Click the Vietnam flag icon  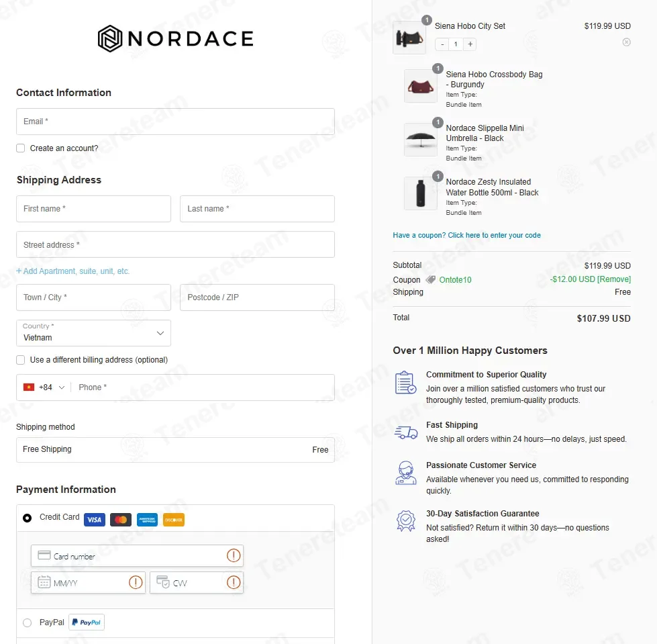pyautogui.click(x=28, y=387)
